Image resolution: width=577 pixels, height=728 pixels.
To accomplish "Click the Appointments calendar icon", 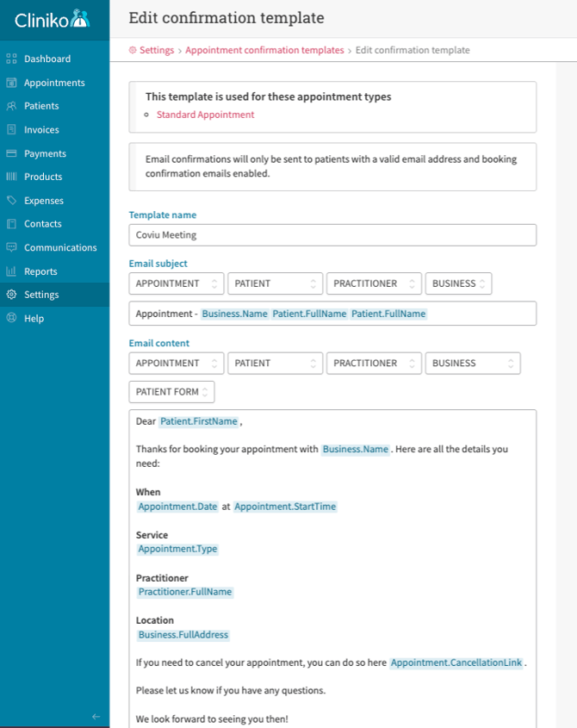I will click(11, 83).
